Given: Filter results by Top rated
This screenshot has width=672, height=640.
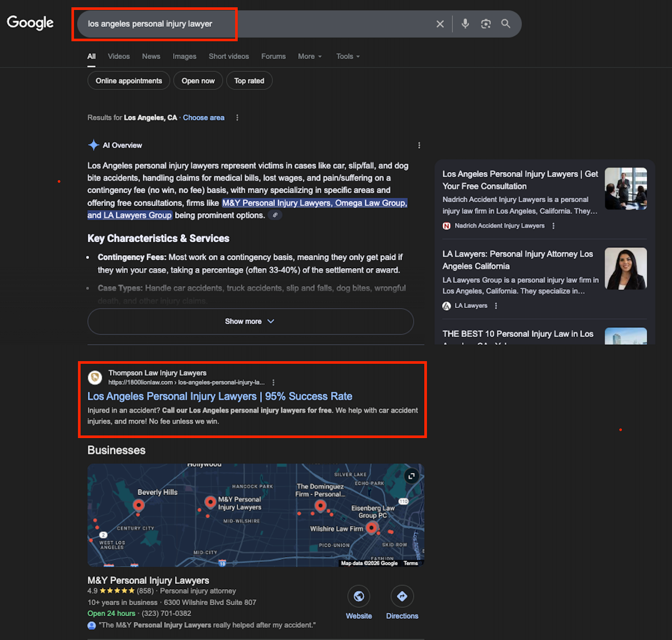Looking at the screenshot, I should point(249,81).
